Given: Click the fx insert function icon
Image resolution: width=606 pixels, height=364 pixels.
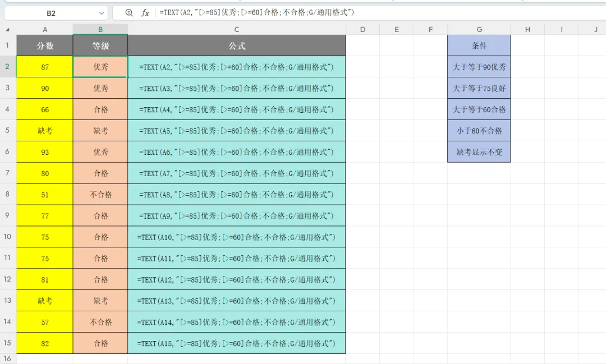Looking at the screenshot, I should pyautogui.click(x=145, y=13).
